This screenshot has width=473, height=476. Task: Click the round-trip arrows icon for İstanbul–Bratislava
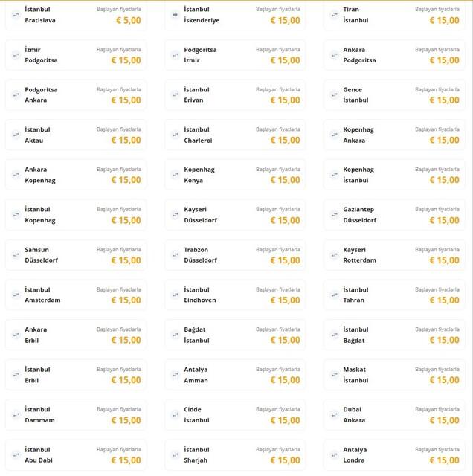(x=16, y=15)
